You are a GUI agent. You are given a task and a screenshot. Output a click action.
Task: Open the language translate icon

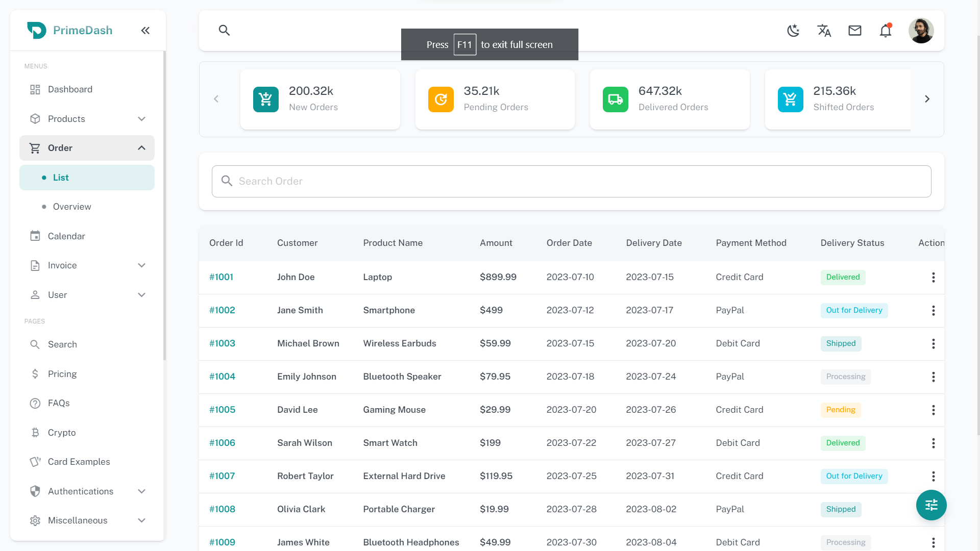(x=824, y=31)
